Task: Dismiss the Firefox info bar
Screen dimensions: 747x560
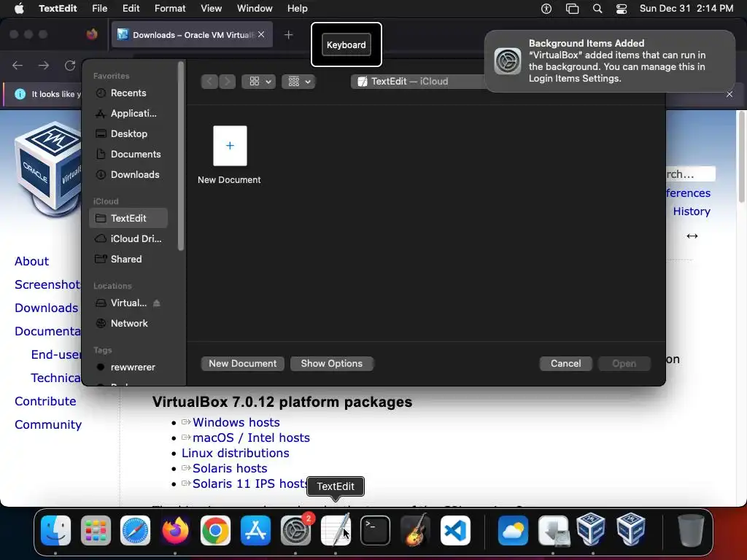Action: [x=729, y=94]
